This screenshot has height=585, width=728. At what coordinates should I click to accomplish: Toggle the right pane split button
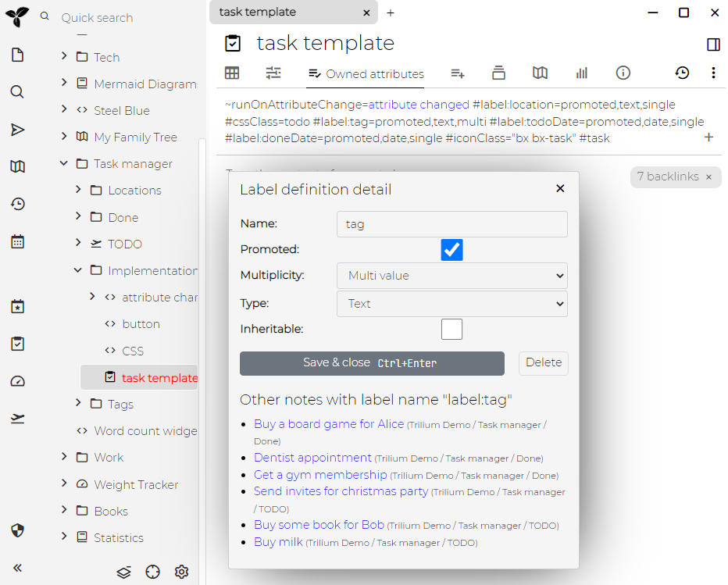[713, 45]
